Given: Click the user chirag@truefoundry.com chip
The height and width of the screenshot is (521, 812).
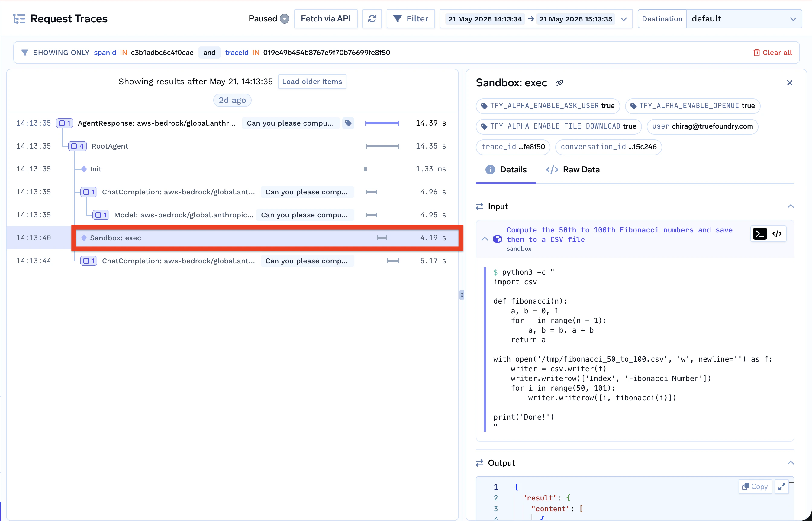Looking at the screenshot, I should [702, 126].
